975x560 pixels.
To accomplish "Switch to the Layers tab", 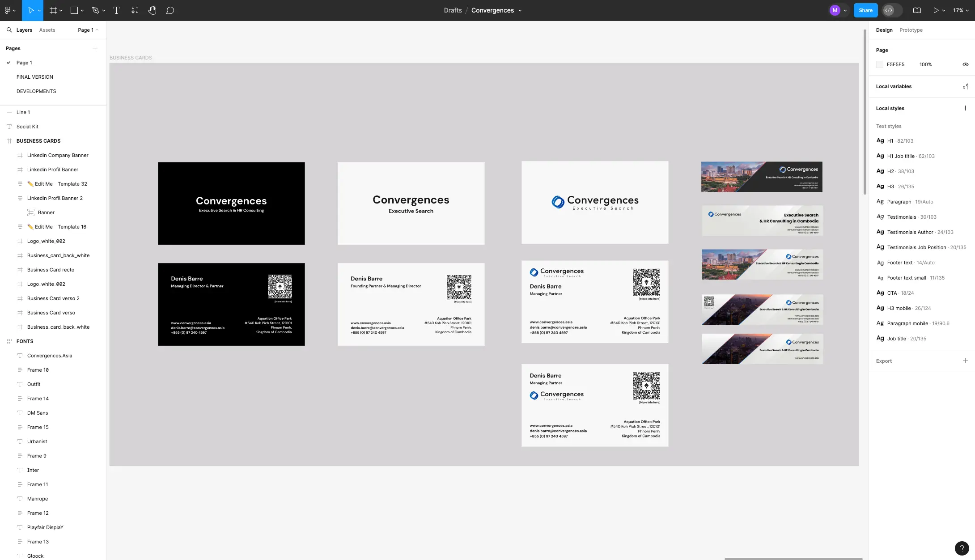I will 24,30.
